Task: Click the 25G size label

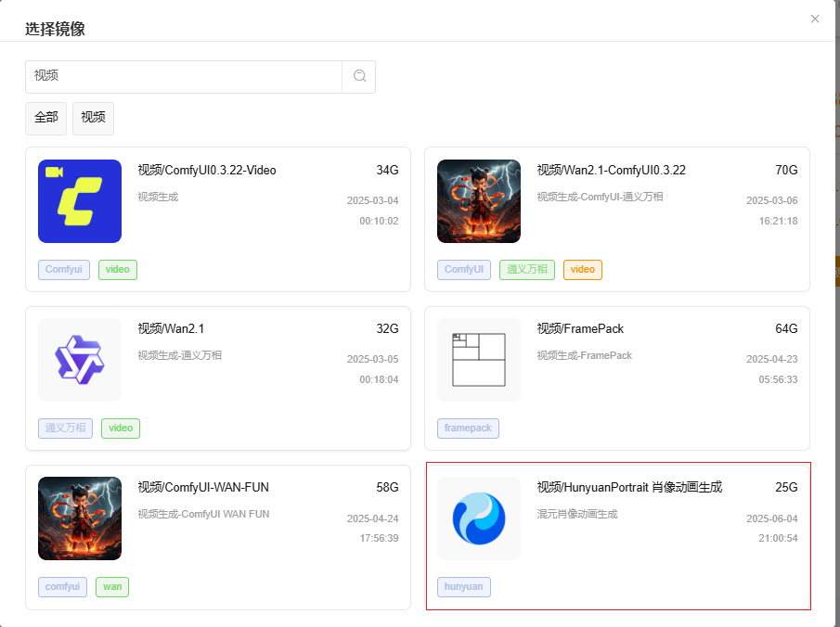Action: pyautogui.click(x=786, y=487)
